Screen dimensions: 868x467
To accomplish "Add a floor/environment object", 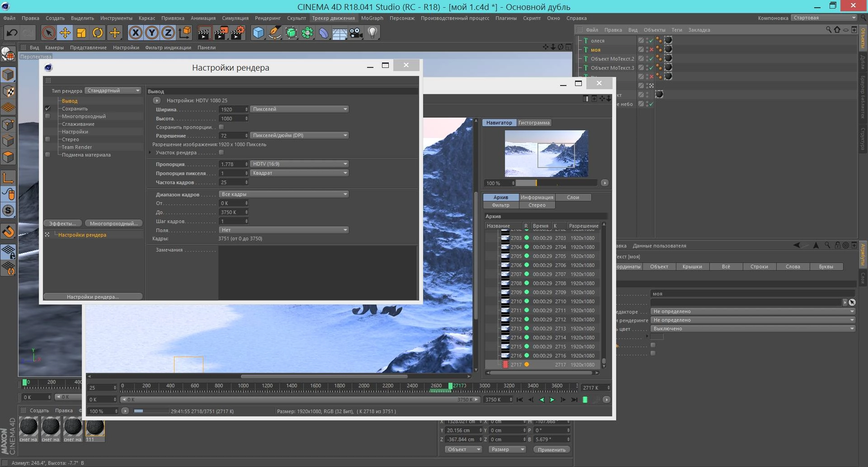I will 340,33.
